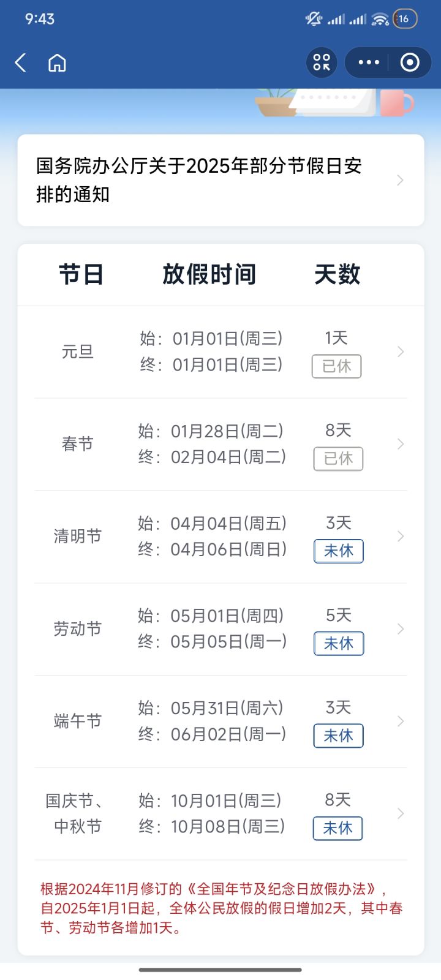Tap the 已休 tag for 元旦
Viewport: 441px width, 980px height.
point(337,366)
